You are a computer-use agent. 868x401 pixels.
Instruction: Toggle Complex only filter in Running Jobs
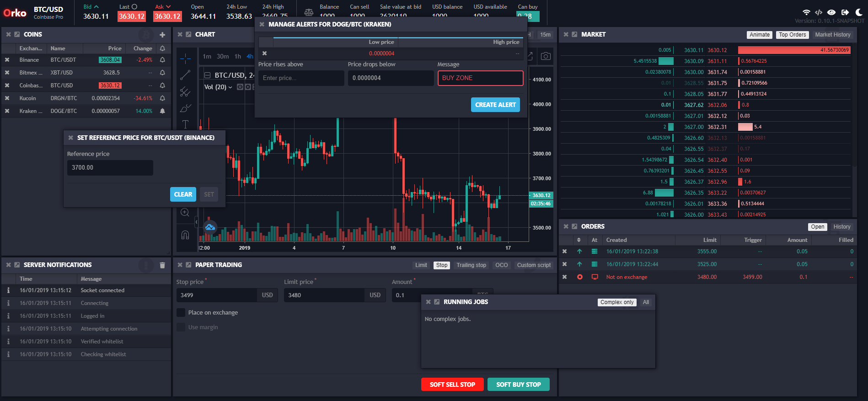pos(617,302)
